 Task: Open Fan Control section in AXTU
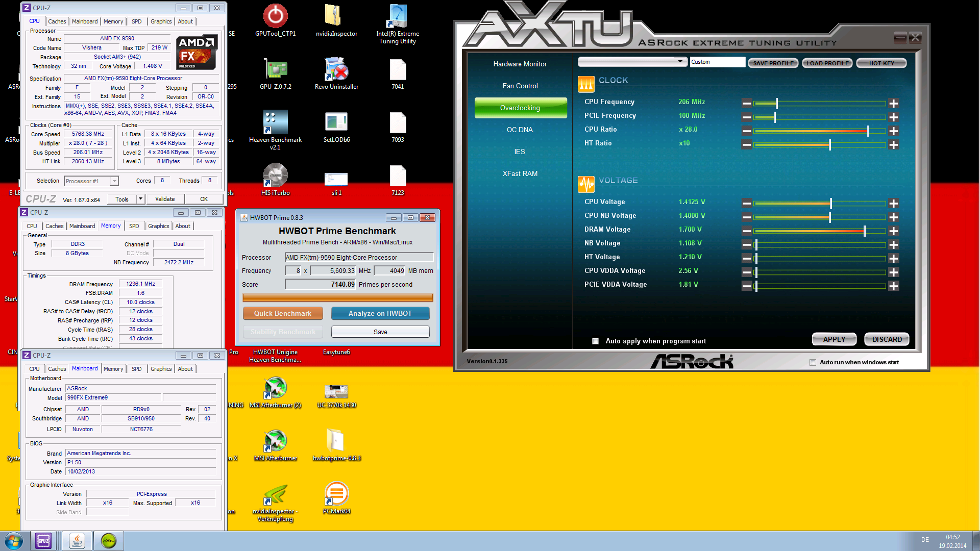point(520,86)
